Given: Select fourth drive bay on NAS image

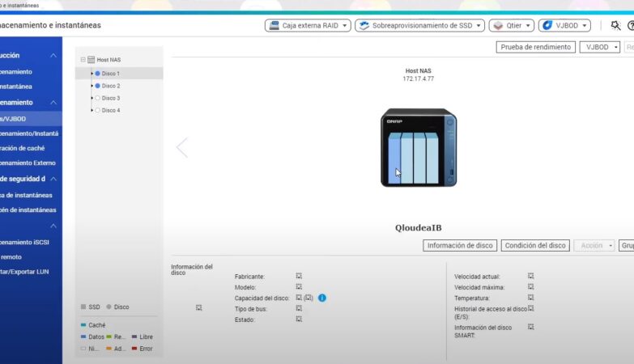Looking at the screenshot, I should (x=432, y=159).
